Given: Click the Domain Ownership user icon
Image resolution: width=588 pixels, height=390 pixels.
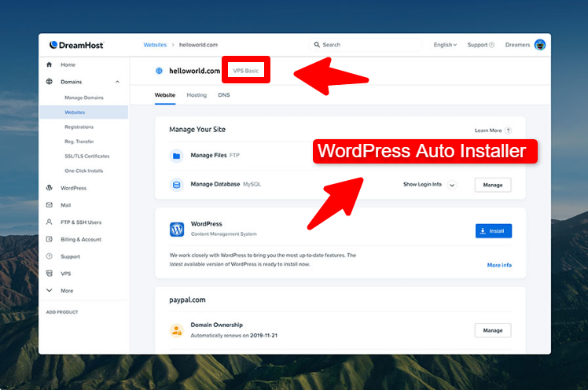Looking at the screenshot, I should pos(177,330).
